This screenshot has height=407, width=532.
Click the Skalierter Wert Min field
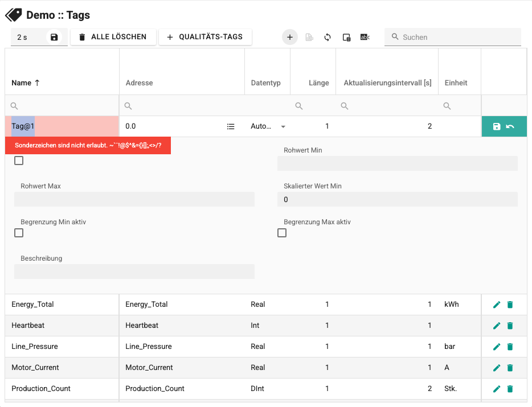pyautogui.click(x=398, y=199)
